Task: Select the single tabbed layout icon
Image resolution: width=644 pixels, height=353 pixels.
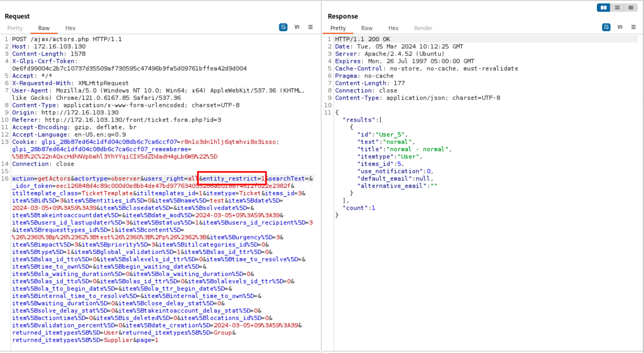Action: [x=631, y=8]
